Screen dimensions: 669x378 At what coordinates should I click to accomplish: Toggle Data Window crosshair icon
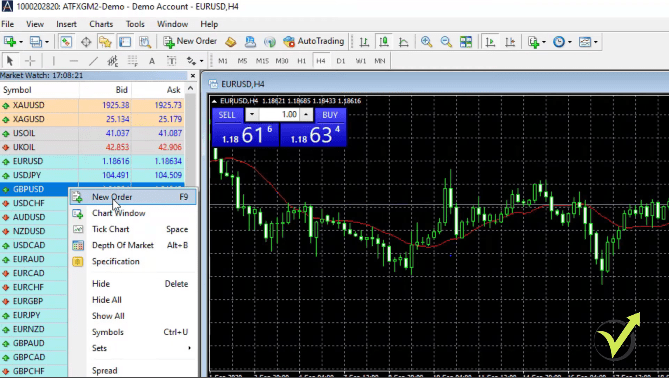click(86, 41)
